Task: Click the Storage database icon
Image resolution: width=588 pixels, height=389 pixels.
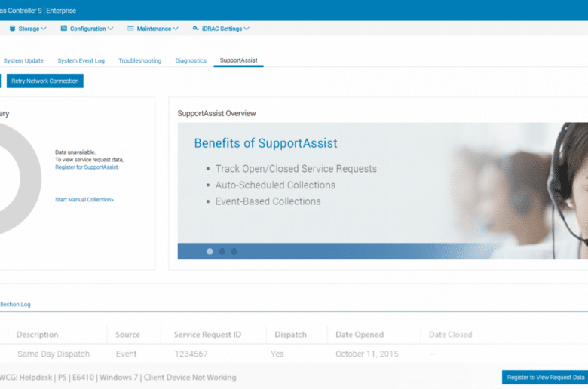Action: point(12,29)
